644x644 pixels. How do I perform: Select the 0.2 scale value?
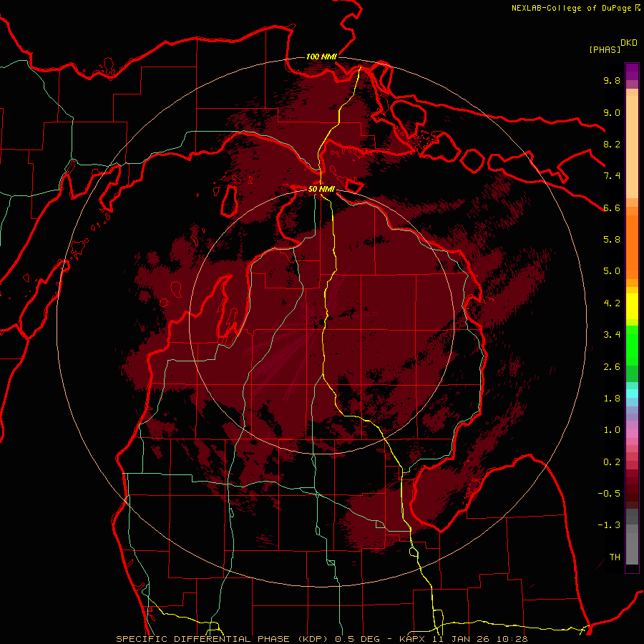click(612, 462)
